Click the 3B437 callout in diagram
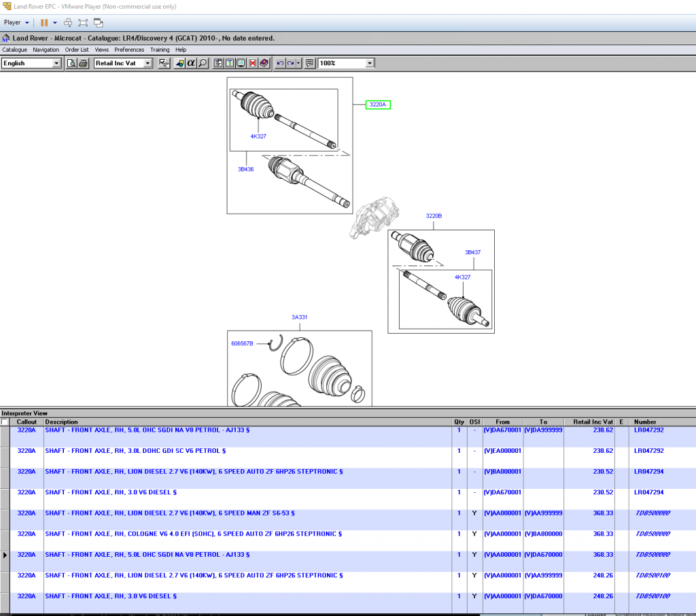Viewport: 696px width, 616px height. 473,252
